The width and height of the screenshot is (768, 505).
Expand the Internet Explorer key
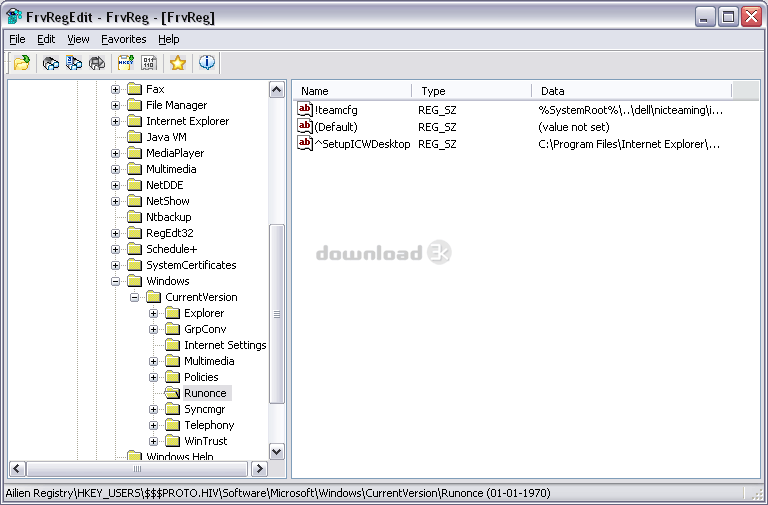[x=115, y=121]
